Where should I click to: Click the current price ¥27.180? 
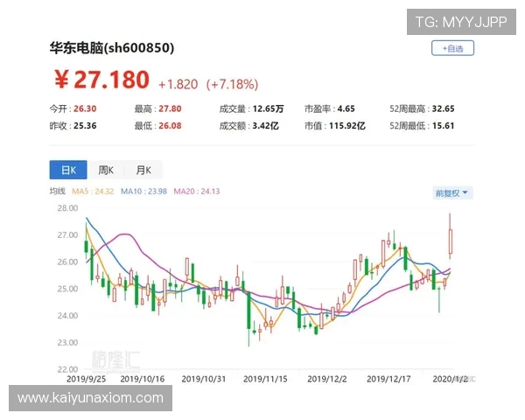101,80
